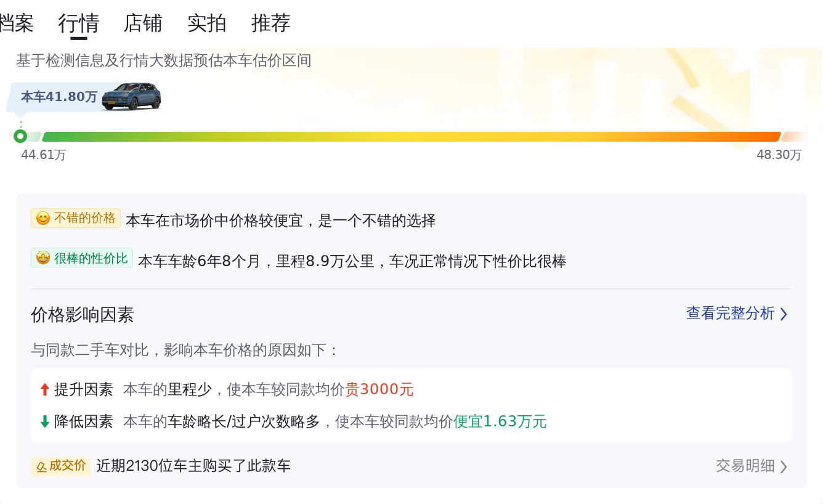
Task: Click the green 便宜1.63万元 price text
Action: tap(500, 421)
